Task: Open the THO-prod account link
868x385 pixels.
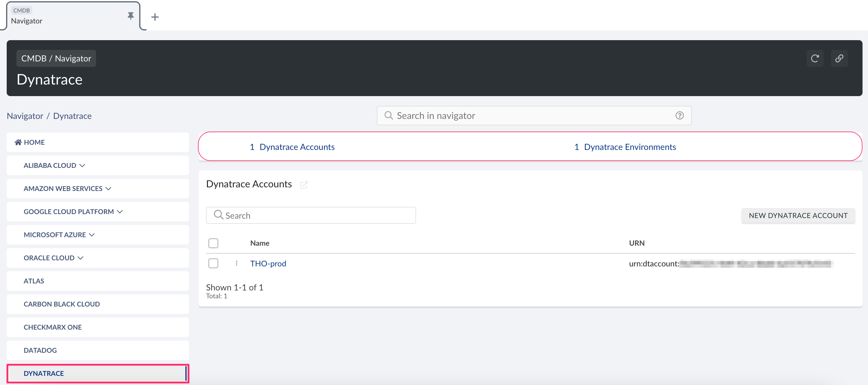Action: [x=268, y=263]
